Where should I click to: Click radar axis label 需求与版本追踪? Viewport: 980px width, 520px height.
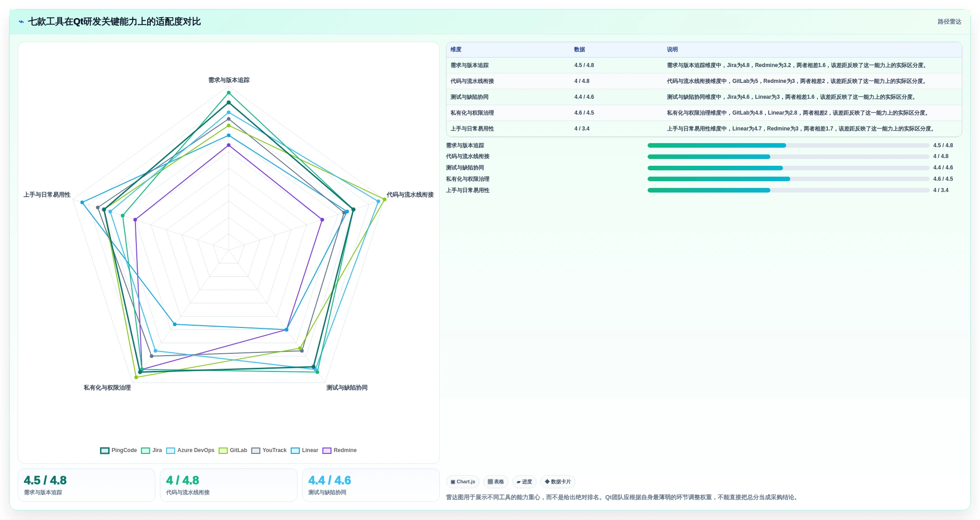coord(229,80)
